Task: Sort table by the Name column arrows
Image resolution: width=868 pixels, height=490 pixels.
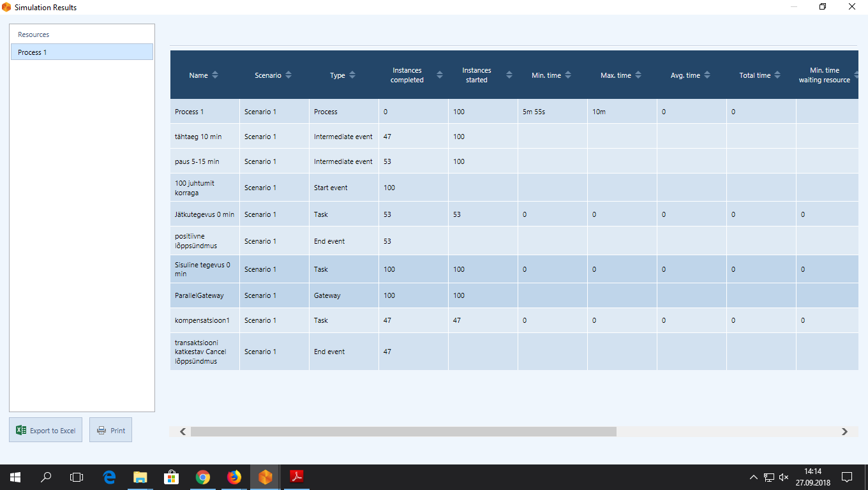Action: [215, 75]
